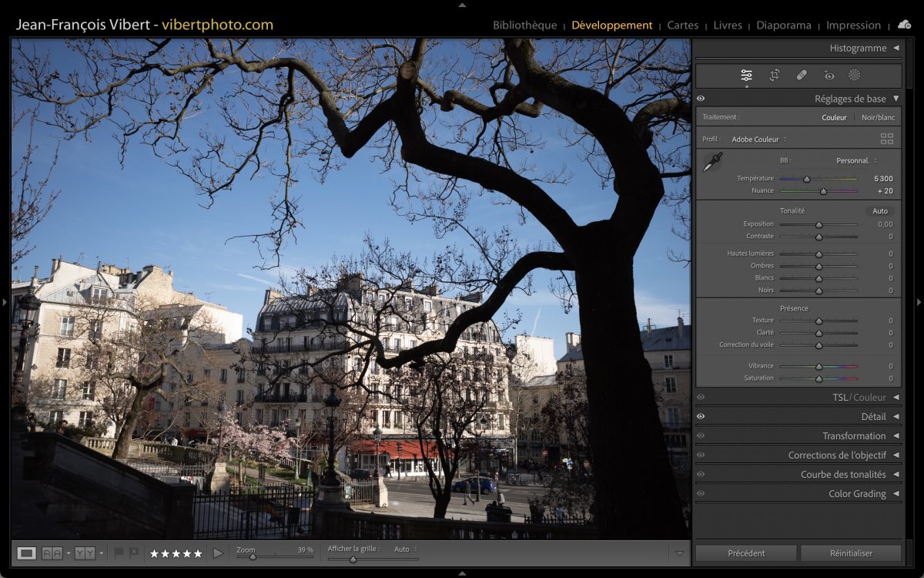This screenshot has height=578, width=924.
Task: Toggle visibility of Réglages de base panel
Action: [x=701, y=99]
